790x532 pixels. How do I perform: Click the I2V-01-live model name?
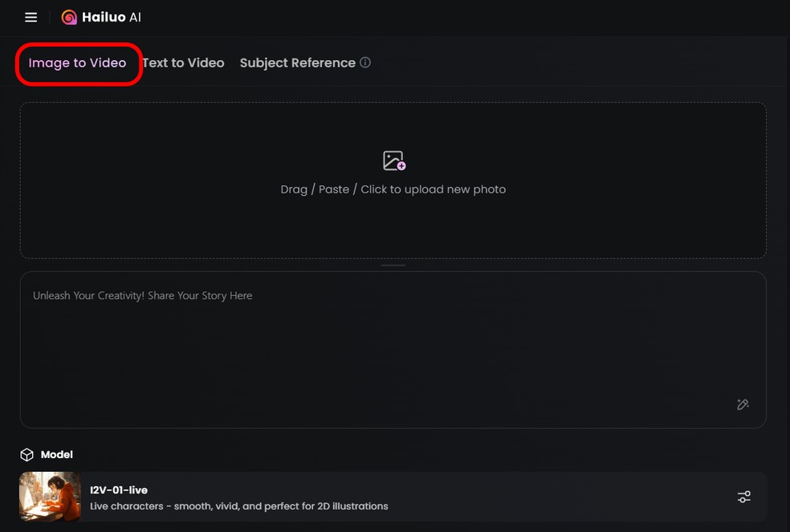pos(119,490)
